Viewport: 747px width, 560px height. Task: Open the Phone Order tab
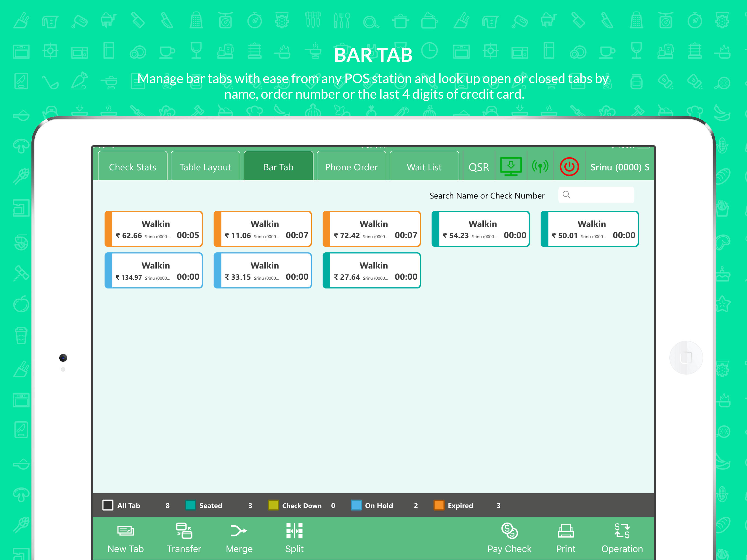pos(351,167)
